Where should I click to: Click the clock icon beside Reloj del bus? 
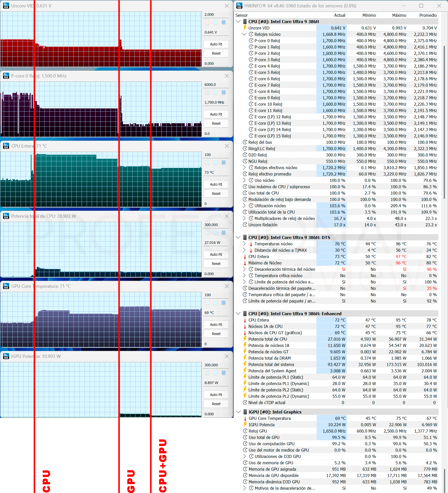[x=245, y=142]
